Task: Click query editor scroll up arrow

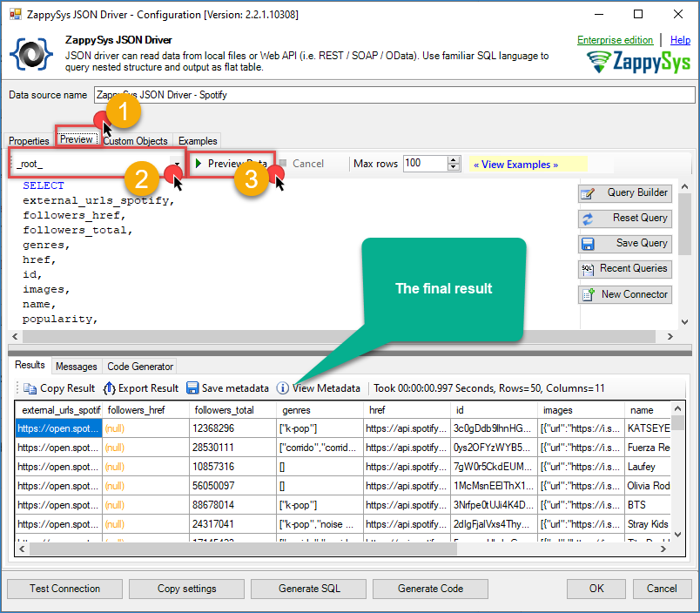Action: tap(685, 187)
